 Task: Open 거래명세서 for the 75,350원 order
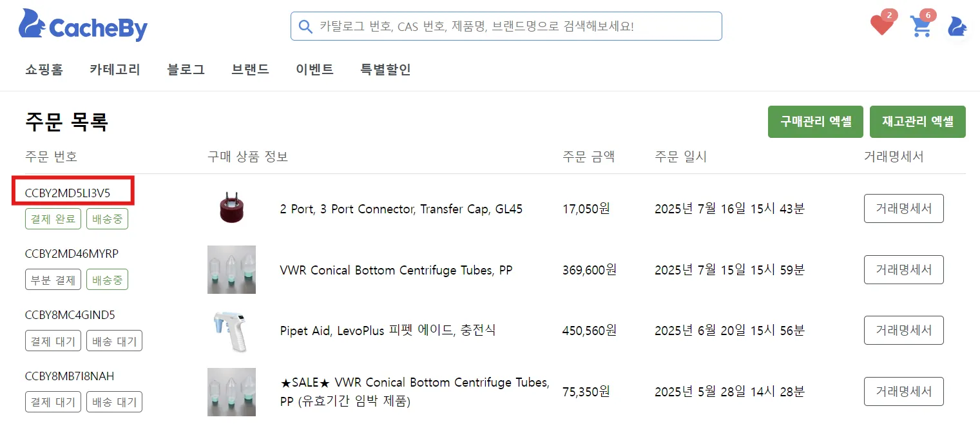click(x=903, y=392)
